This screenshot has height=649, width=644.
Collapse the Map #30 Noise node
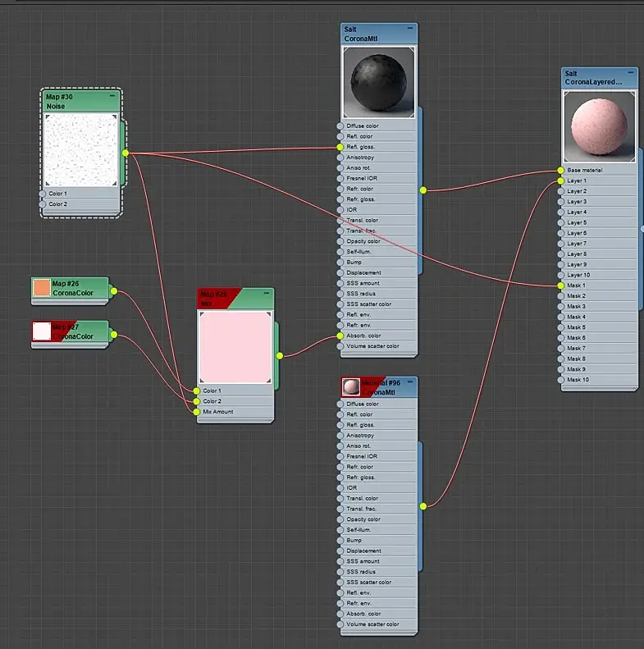(x=112, y=96)
